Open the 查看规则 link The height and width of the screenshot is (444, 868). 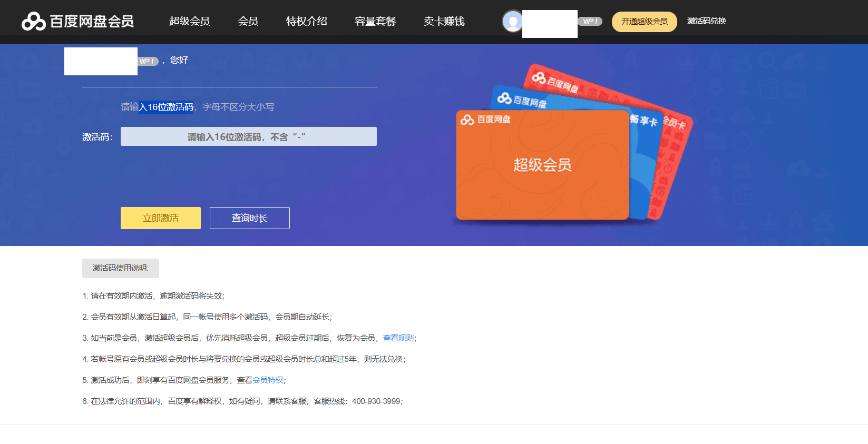point(398,338)
